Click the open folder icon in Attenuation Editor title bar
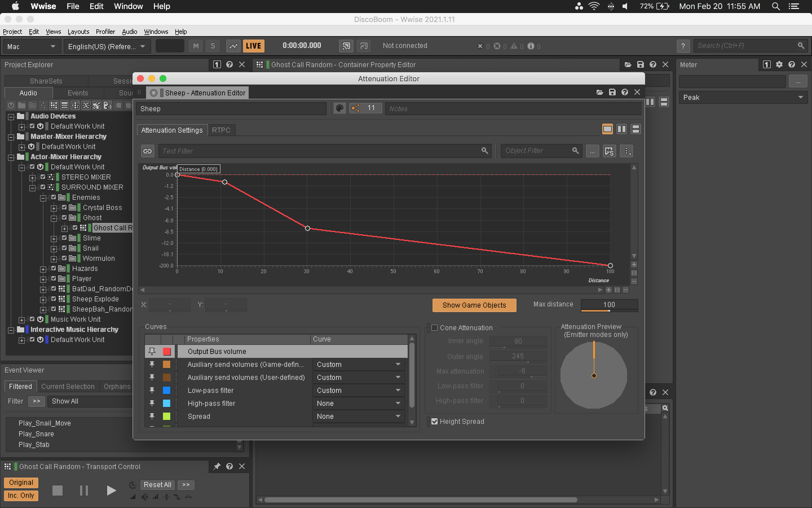 tap(600, 92)
